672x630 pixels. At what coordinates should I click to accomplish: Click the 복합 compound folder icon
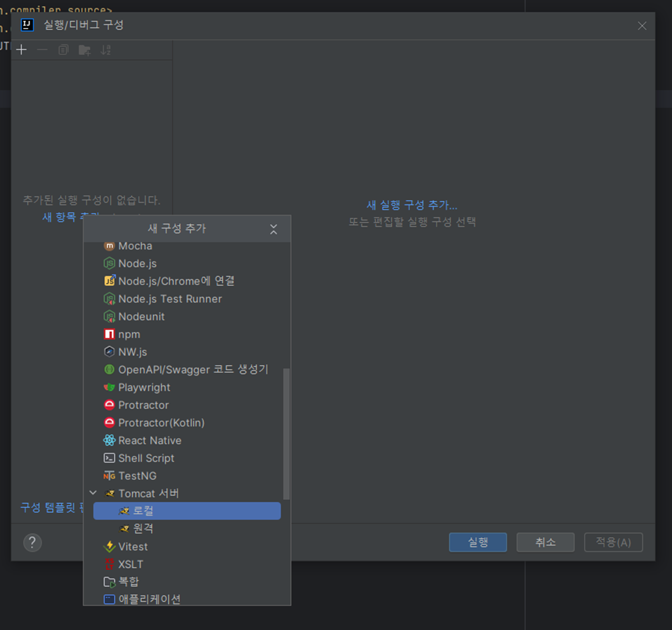tap(110, 582)
